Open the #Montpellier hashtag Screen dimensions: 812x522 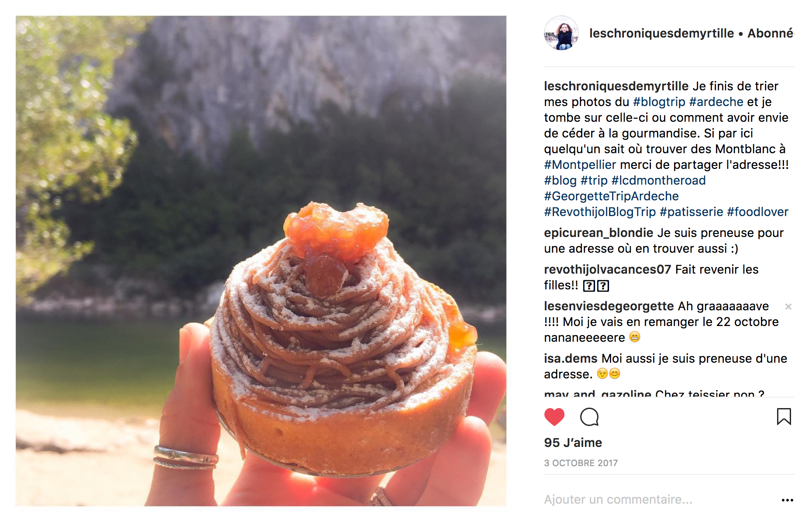tap(580, 165)
